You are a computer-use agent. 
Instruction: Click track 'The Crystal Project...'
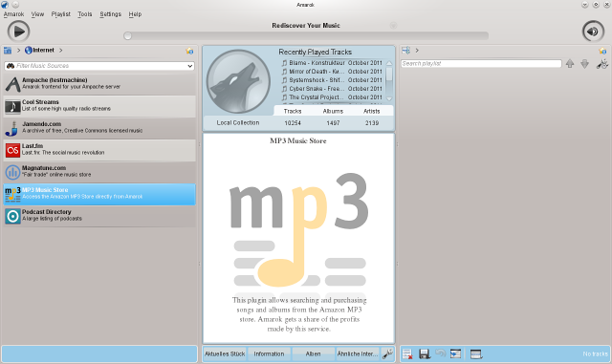tap(317, 97)
